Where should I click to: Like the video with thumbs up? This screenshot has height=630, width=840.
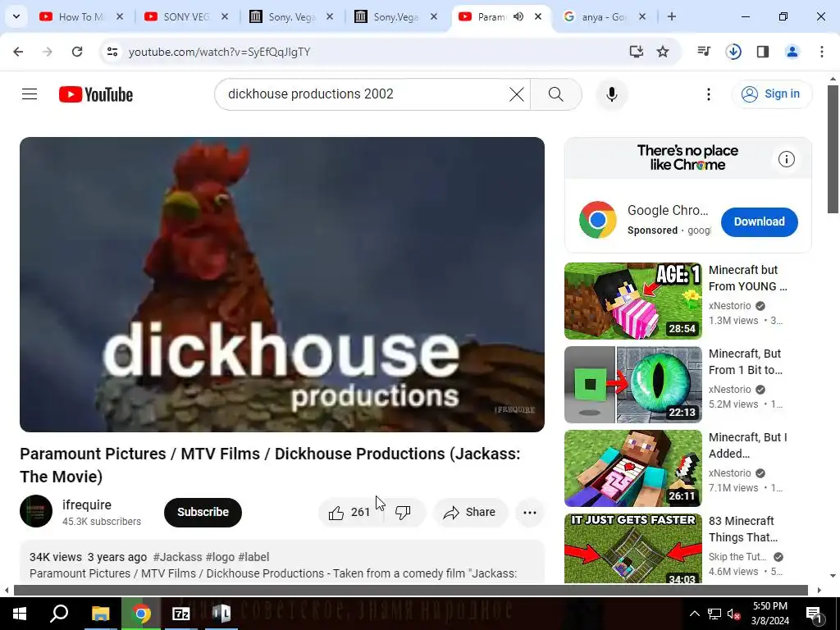349,512
